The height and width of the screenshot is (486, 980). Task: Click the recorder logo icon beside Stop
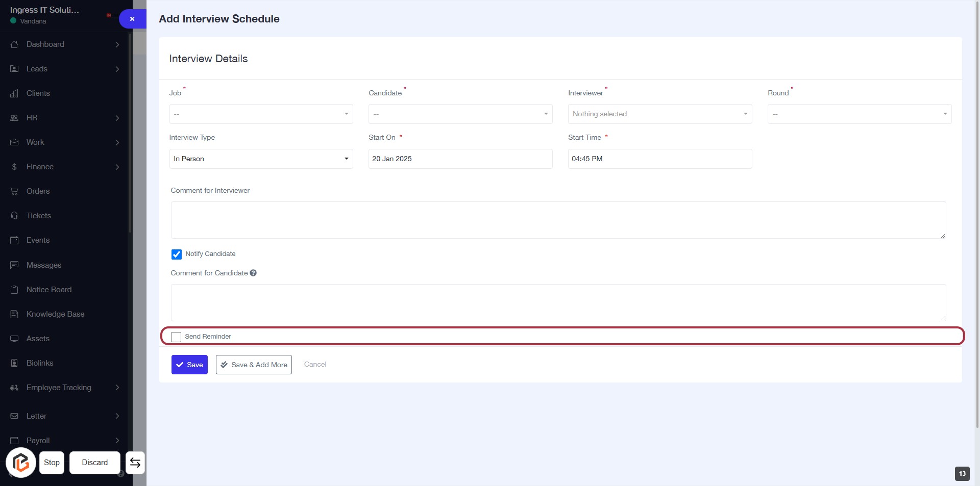click(x=21, y=463)
